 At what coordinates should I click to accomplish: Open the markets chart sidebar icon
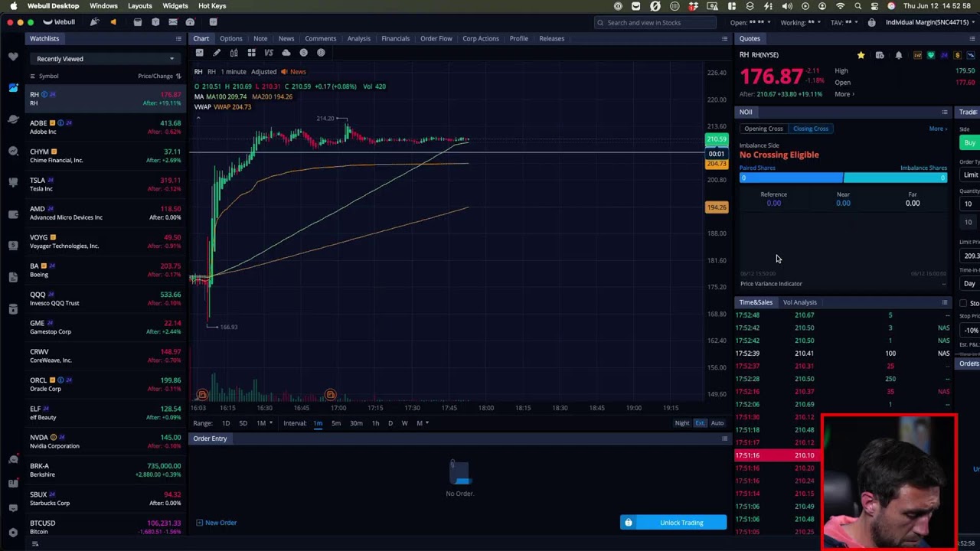[13, 88]
